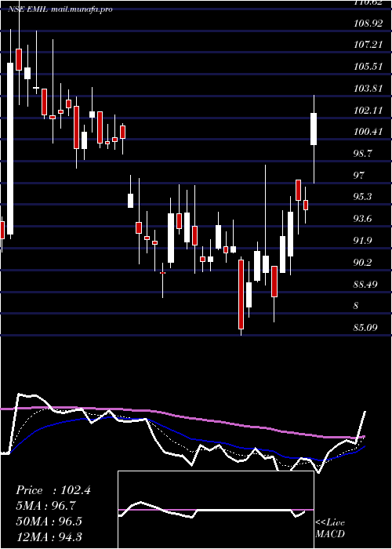Click the '<<Live MACD' label
This screenshot has height=549, width=392.
point(330,529)
